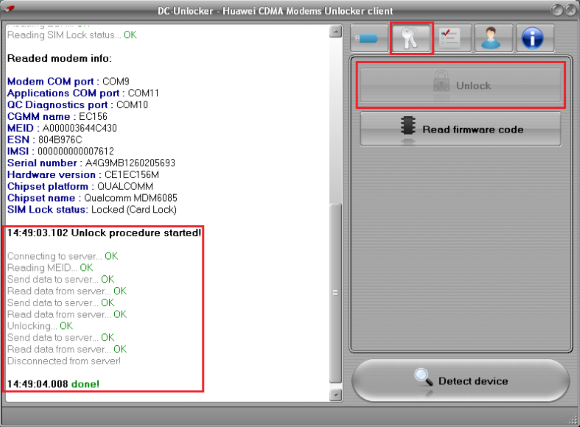
Task: Click the Detect device button
Action: click(x=461, y=381)
